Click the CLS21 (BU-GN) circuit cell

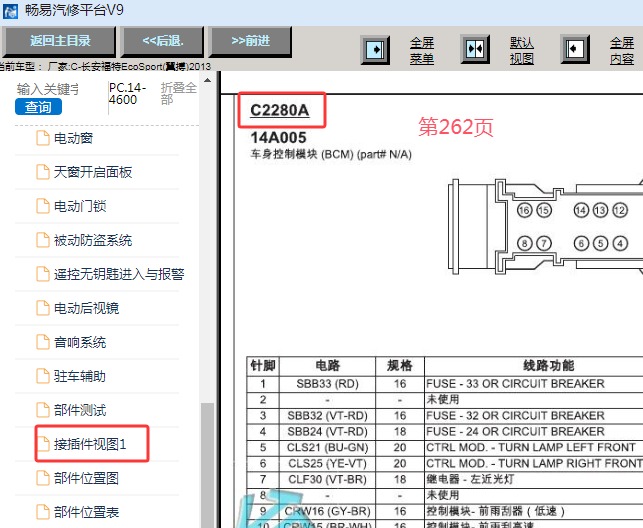click(x=327, y=448)
